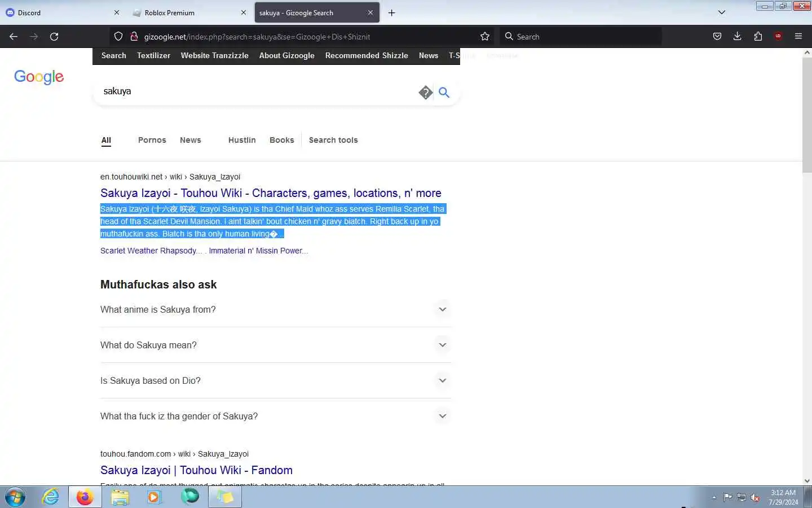Open Textilizer in top menu
The height and width of the screenshot is (508, 812).
(x=153, y=55)
